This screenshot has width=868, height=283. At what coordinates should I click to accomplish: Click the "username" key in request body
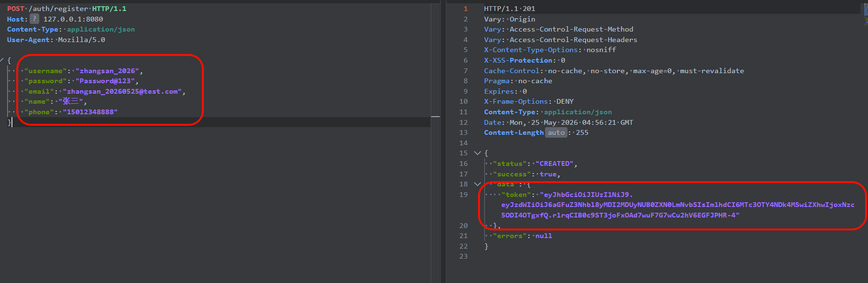[45, 71]
